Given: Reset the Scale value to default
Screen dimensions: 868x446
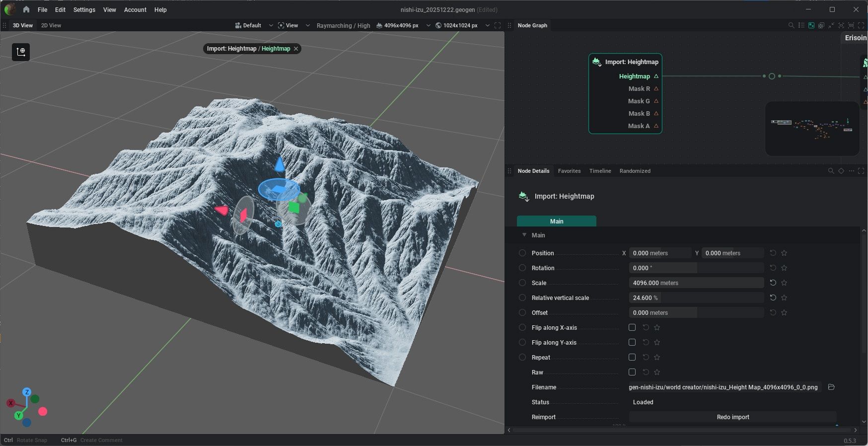Looking at the screenshot, I should pos(773,283).
